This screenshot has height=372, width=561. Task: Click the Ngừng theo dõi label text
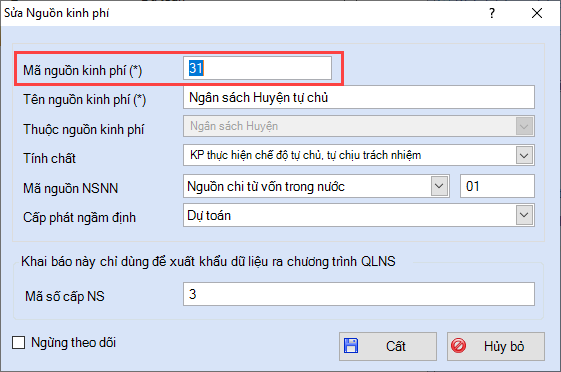click(x=73, y=342)
